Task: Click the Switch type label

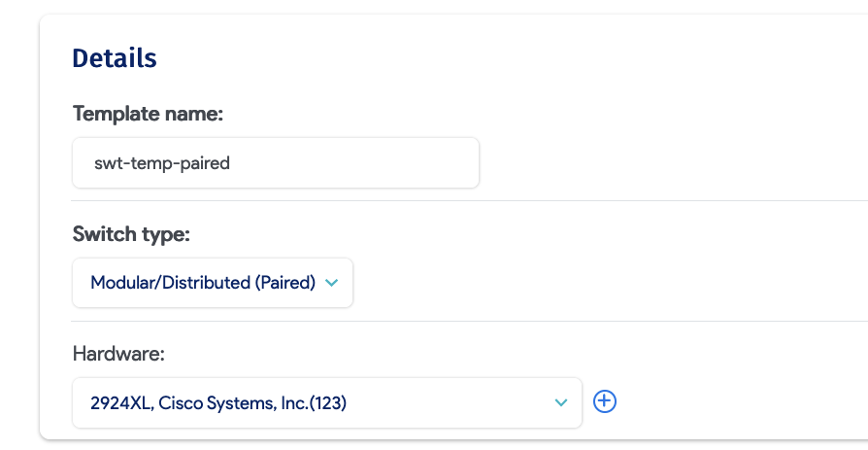Action: [131, 234]
